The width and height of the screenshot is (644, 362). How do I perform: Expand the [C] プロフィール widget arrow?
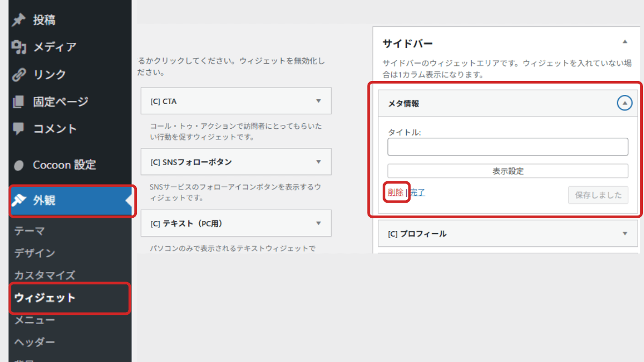click(625, 233)
